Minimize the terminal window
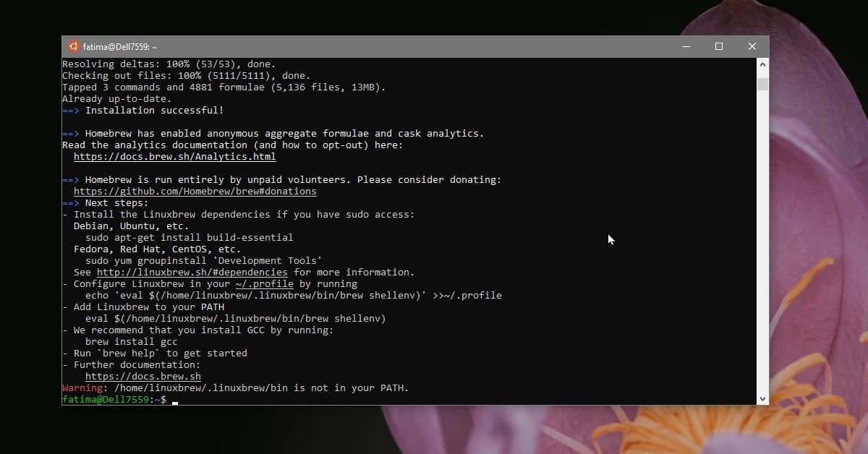The height and width of the screenshot is (454, 868). click(x=686, y=46)
